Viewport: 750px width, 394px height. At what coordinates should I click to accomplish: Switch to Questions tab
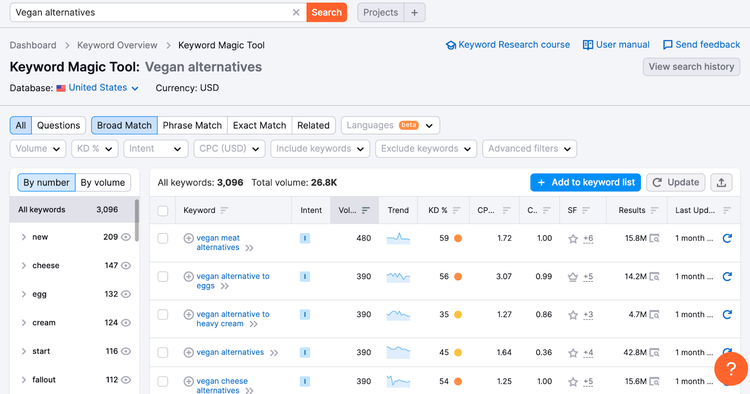coord(58,125)
